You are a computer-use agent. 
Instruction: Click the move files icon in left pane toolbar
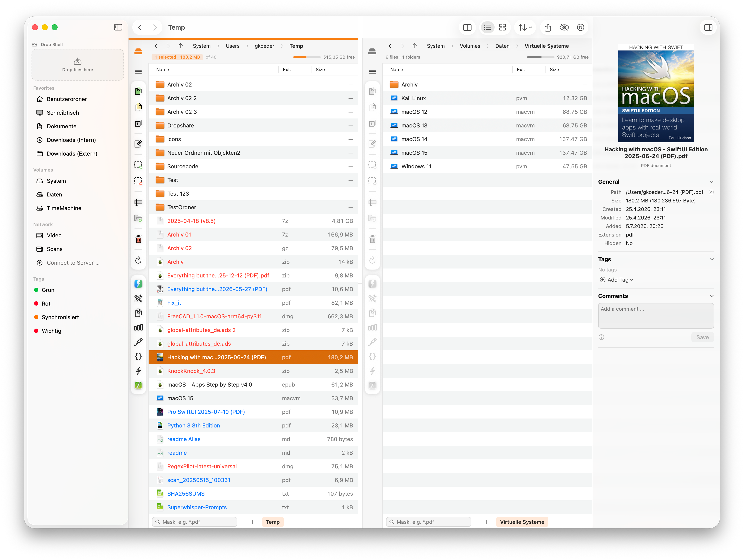(138, 107)
